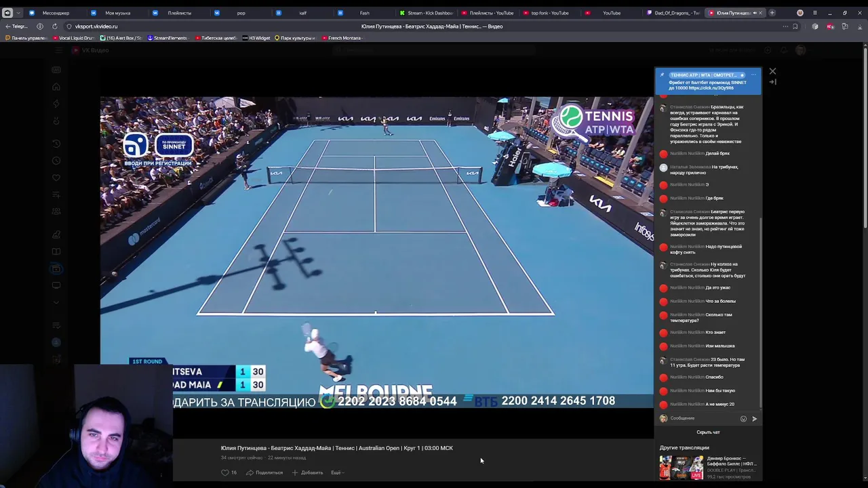This screenshot has width=868, height=488.
Task: Click the Nuriiikm avatar beside Делай бряк
Action: (663, 154)
